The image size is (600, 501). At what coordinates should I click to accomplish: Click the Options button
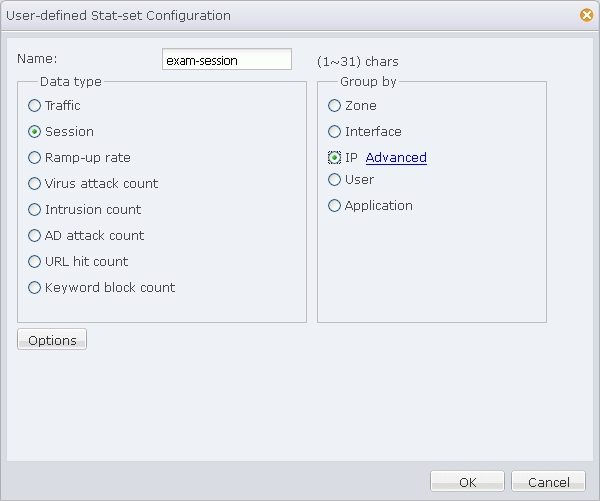52,340
